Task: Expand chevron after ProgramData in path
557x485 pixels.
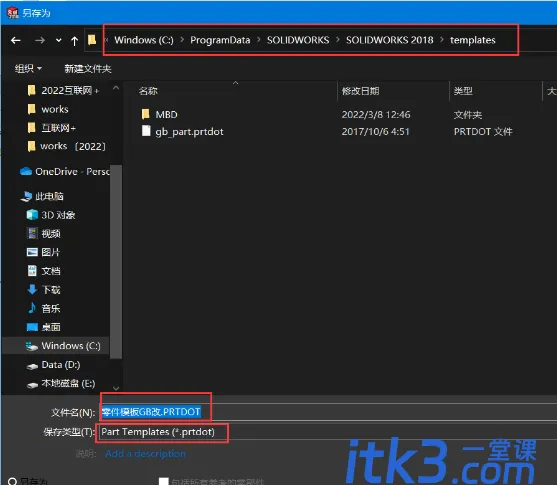Action: coord(259,40)
